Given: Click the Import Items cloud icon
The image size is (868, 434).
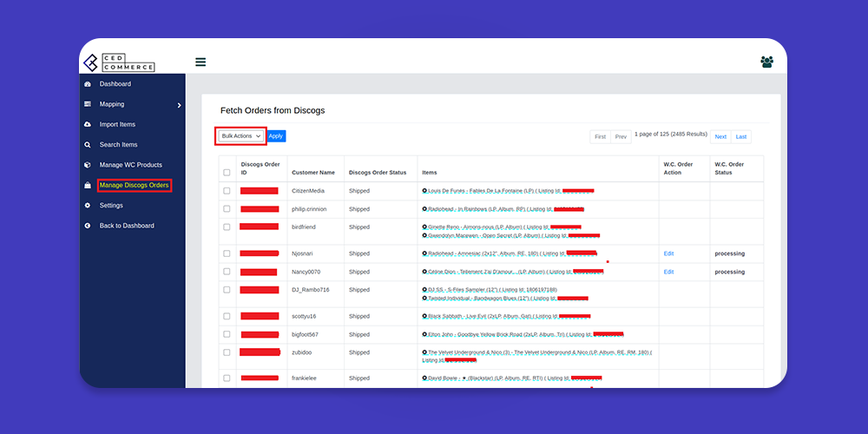Looking at the screenshot, I should [87, 124].
